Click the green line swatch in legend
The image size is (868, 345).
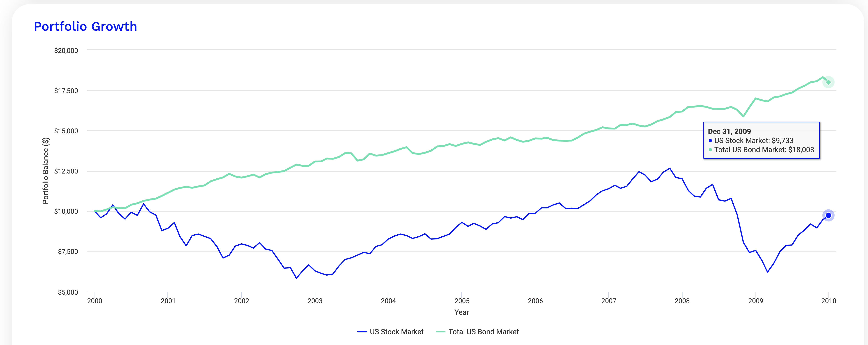[x=440, y=332]
